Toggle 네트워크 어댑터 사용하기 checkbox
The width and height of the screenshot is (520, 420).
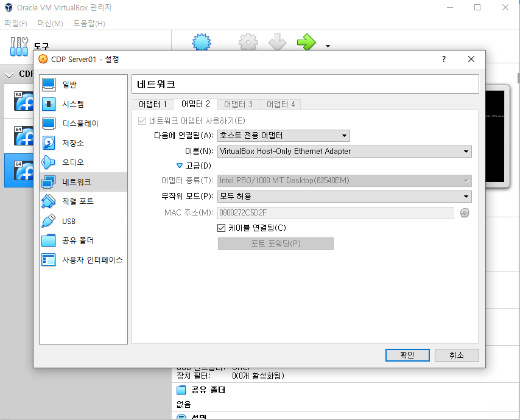(142, 121)
